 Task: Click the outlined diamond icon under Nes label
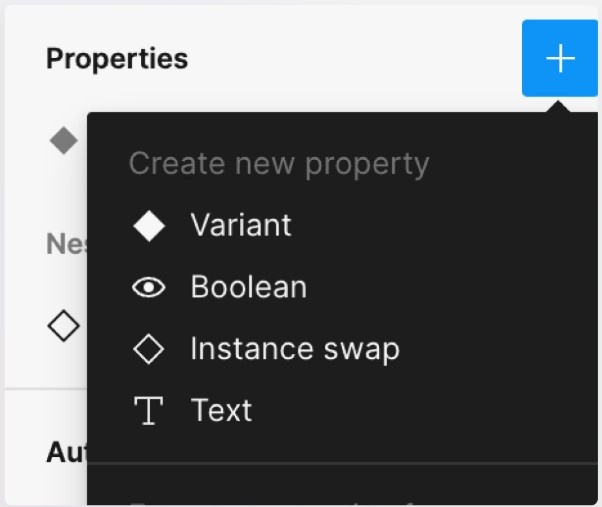(64, 326)
